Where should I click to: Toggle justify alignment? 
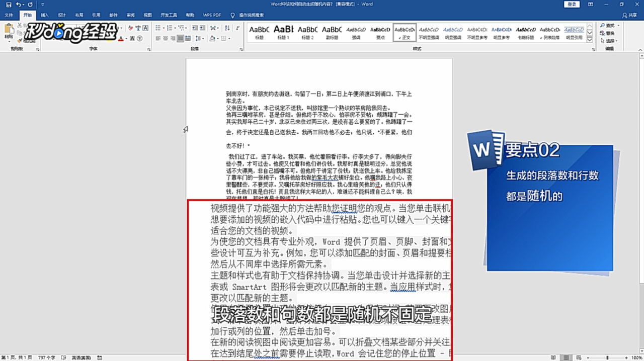tap(180, 39)
